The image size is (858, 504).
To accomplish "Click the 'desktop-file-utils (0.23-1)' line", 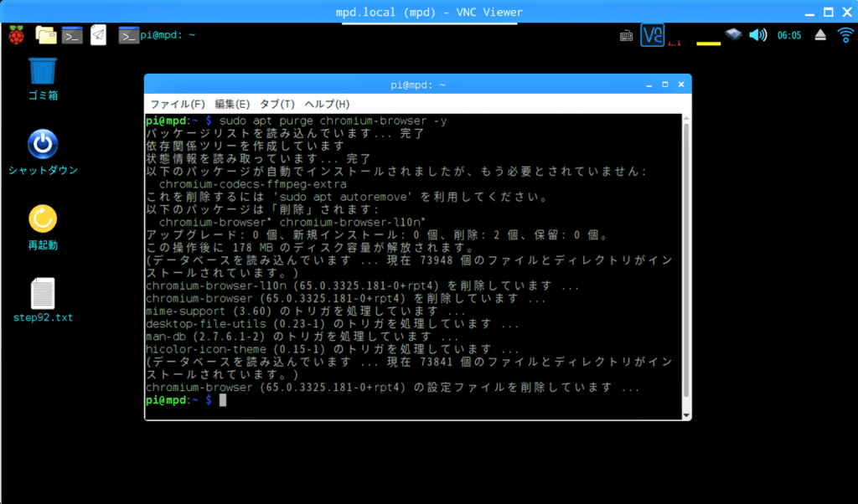I will coord(333,324).
